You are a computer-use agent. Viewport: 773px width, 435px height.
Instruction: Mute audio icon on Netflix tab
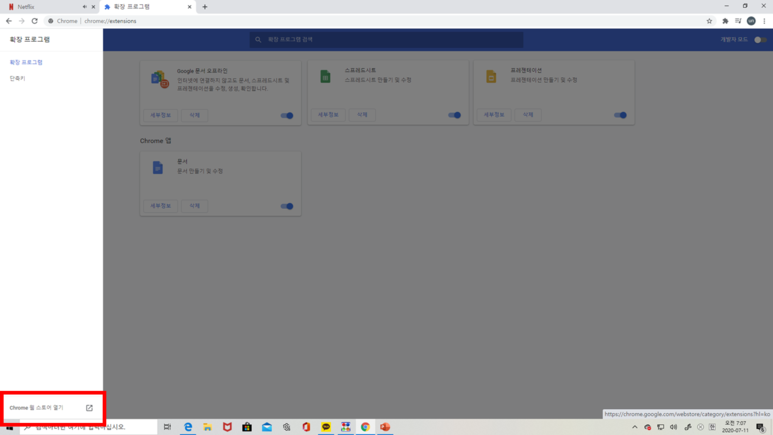click(85, 7)
